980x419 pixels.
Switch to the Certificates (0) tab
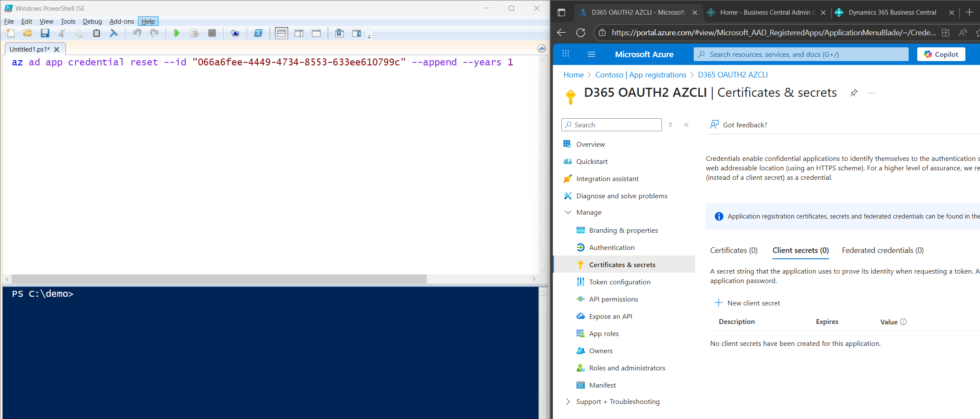point(734,250)
